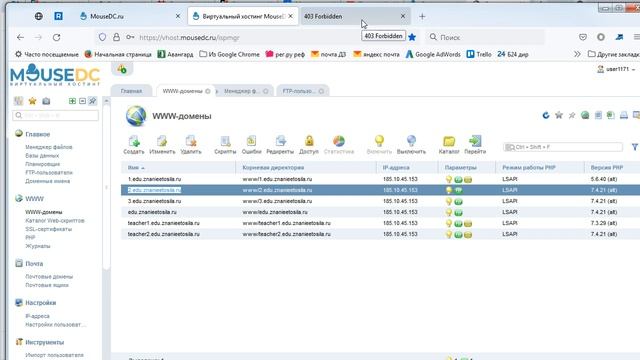This screenshot has height=360, width=640.
Task: Open a new browser tab with plus button
Action: point(422,16)
